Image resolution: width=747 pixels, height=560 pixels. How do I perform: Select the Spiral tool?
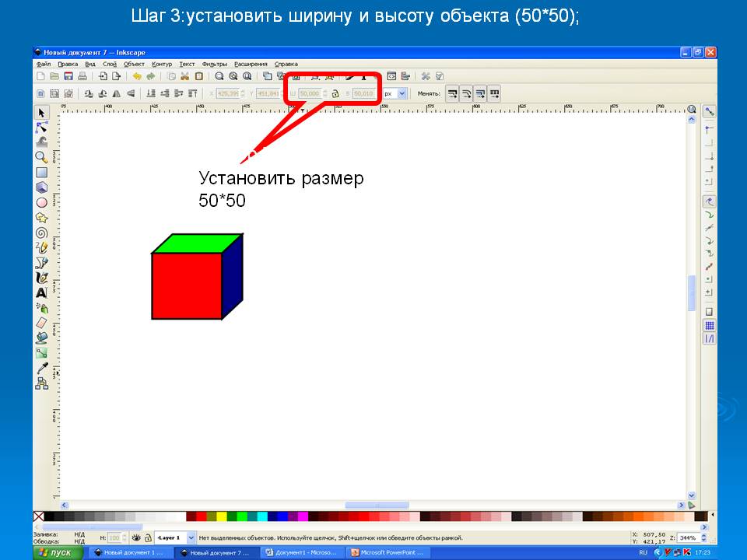[x=42, y=233]
